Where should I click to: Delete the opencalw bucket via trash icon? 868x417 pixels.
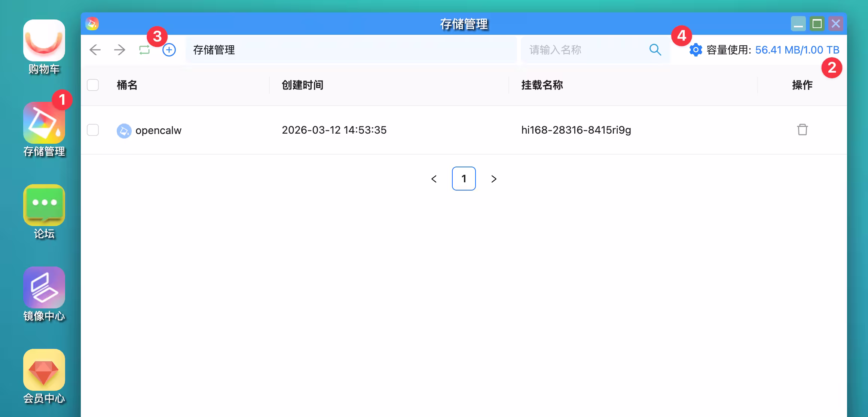tap(803, 130)
